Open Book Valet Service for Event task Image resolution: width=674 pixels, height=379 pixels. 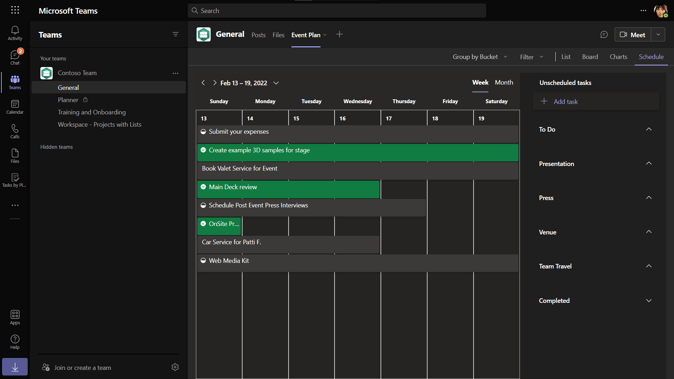(x=358, y=171)
